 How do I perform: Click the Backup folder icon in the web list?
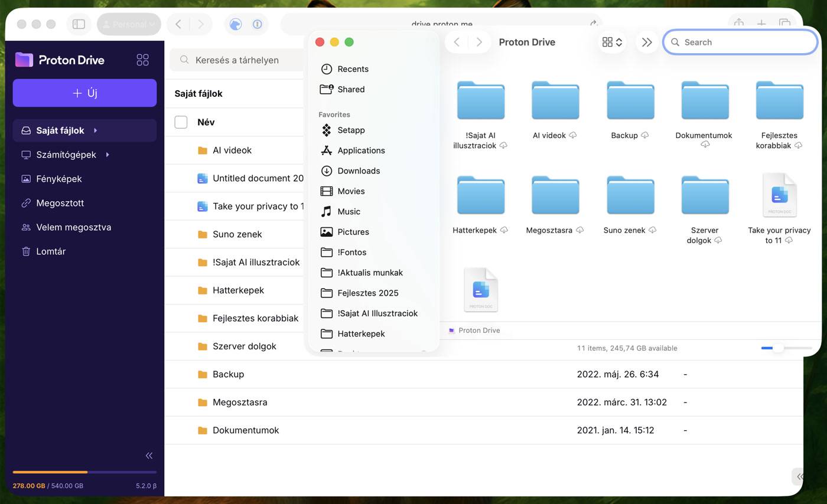[x=203, y=374]
